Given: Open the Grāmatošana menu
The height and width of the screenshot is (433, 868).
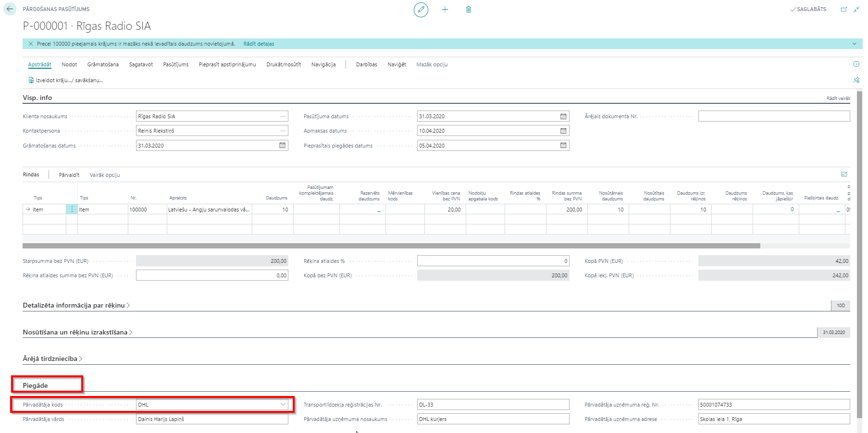Looking at the screenshot, I should (x=103, y=64).
